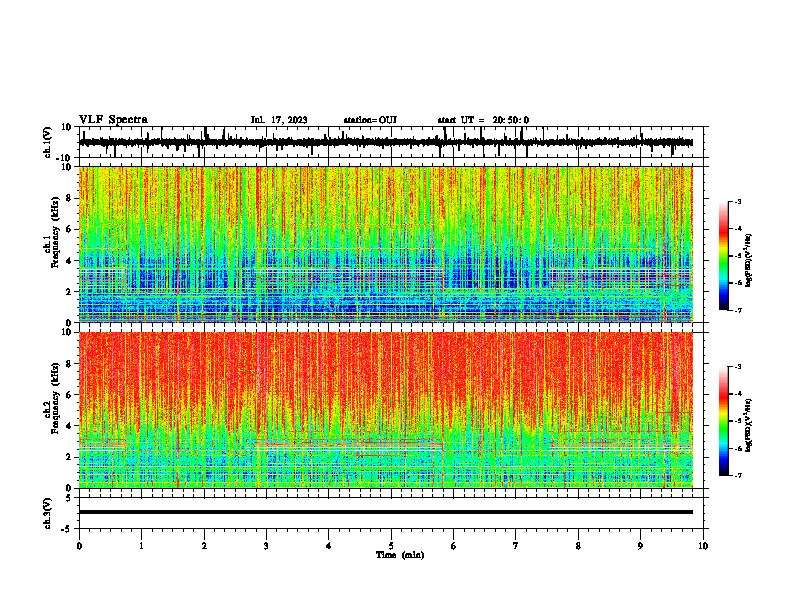The image size is (792, 612).
Task: Click the 6 kHz tick on ch.2 spectrogram
Action: (x=69, y=394)
